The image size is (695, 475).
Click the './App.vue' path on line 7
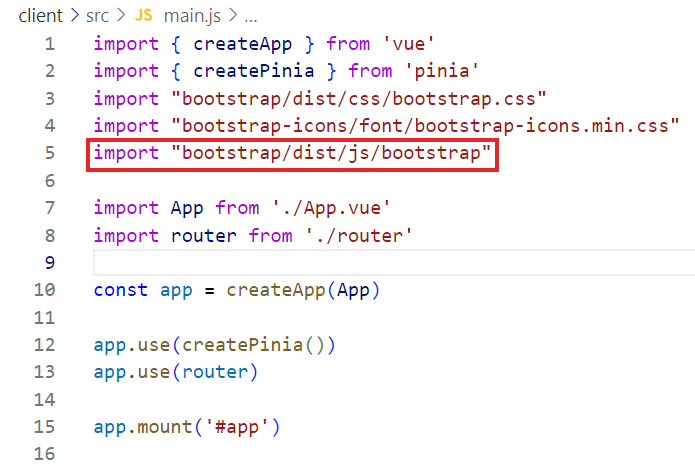click(x=326, y=208)
